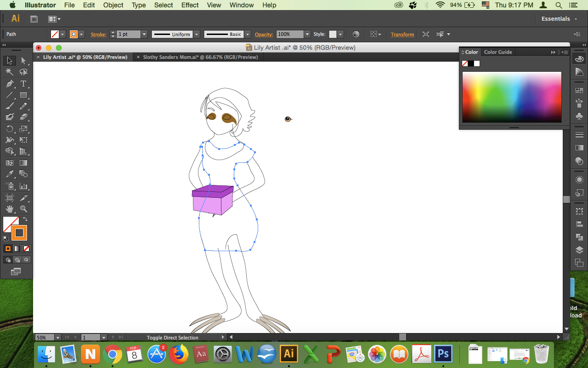The width and height of the screenshot is (588, 368).
Task: Open Opacity percentage dropdown
Action: [x=307, y=34]
